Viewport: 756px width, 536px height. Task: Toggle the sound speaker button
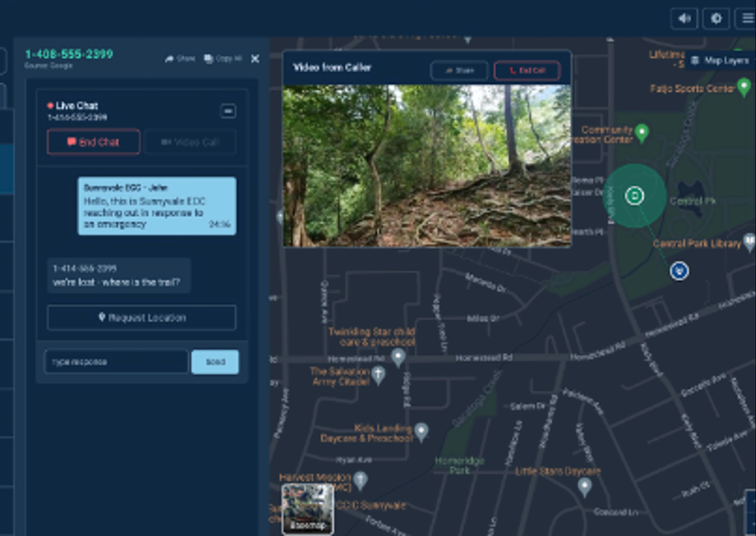(x=684, y=19)
